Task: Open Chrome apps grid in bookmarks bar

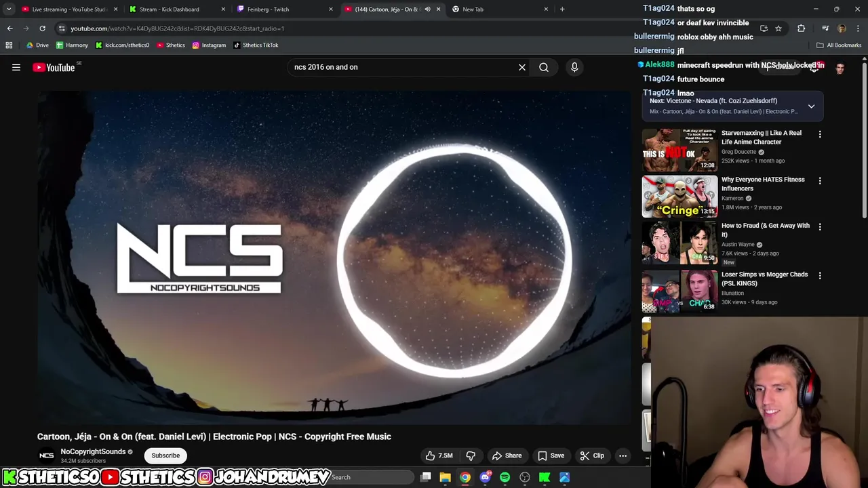Action: point(9,45)
